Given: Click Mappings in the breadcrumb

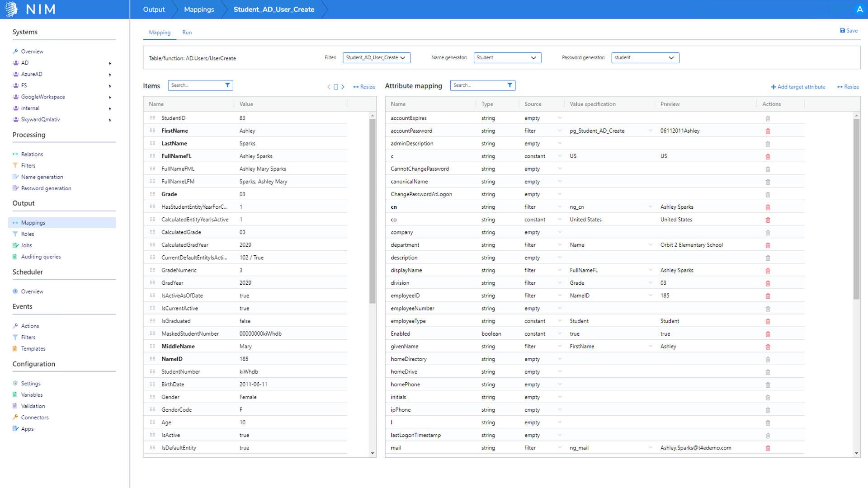Looking at the screenshot, I should (x=199, y=9).
